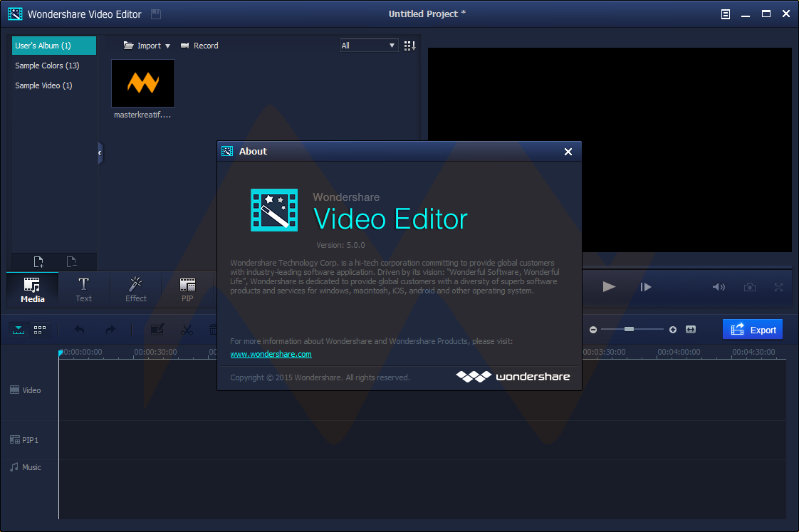Screen dimensions: 799x532
Task: Click the Copyright 2015 Wondershare text
Action: (x=320, y=377)
